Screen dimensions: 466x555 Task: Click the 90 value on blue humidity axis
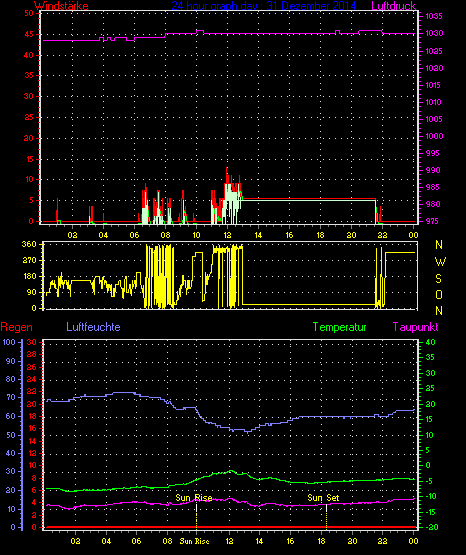coord(11,361)
